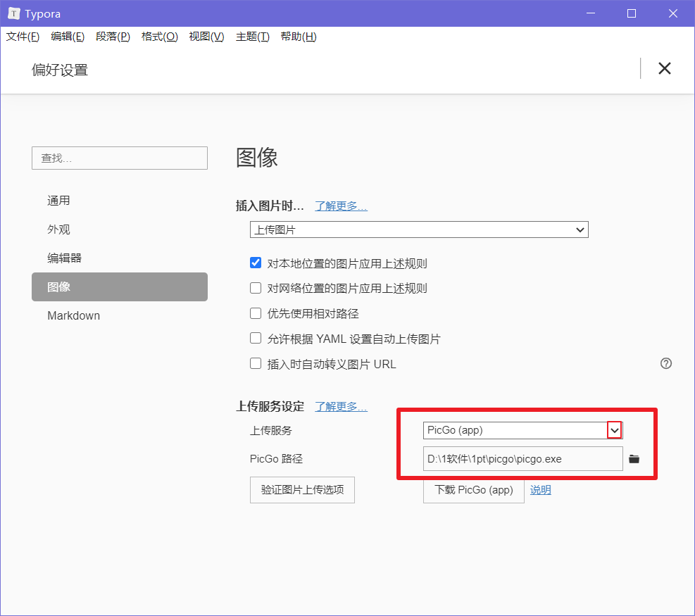Screen dimensions: 695x616
Task: Select the Markdown settings category
Action: [120, 315]
